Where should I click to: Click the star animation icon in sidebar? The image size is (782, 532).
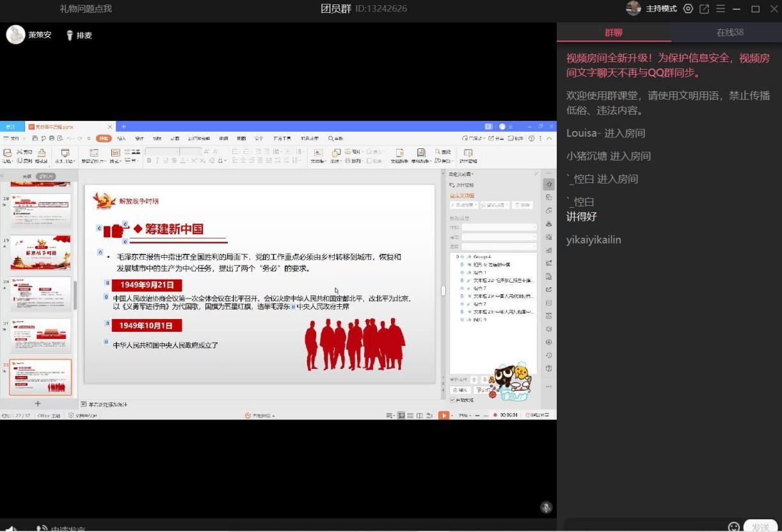[x=548, y=184]
